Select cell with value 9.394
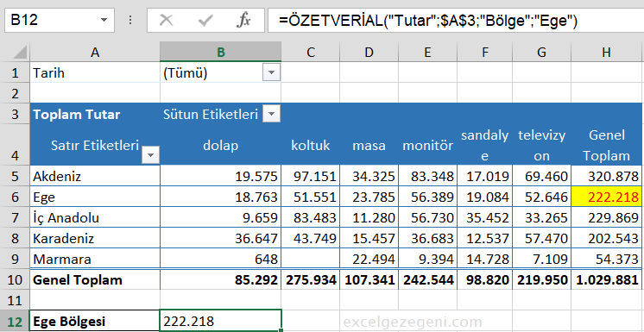The height and width of the screenshot is (332, 644). click(x=427, y=259)
